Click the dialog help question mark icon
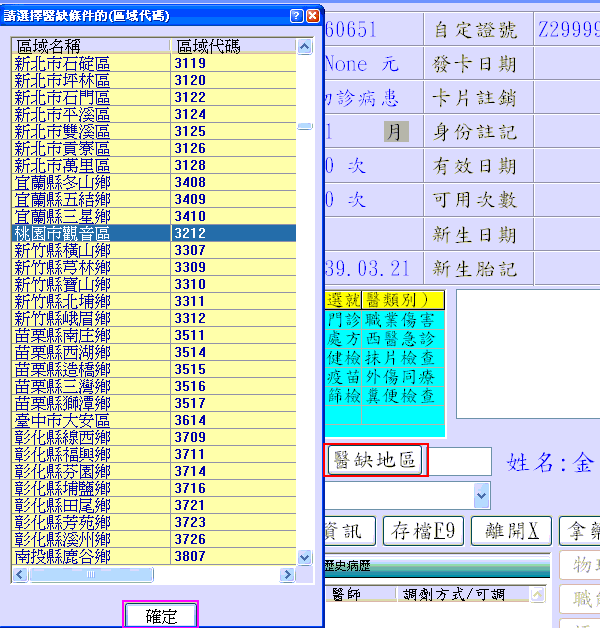 [296, 17]
